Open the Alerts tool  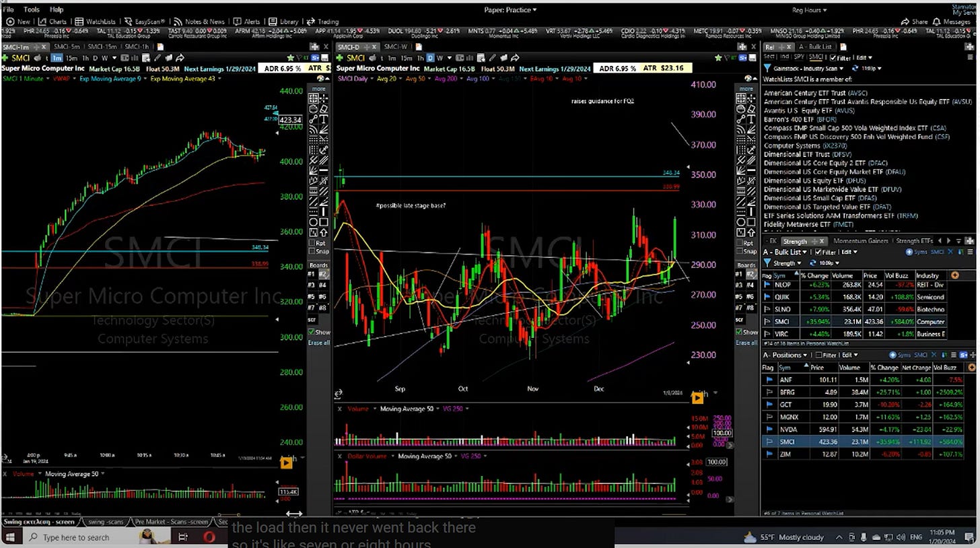[x=247, y=22]
